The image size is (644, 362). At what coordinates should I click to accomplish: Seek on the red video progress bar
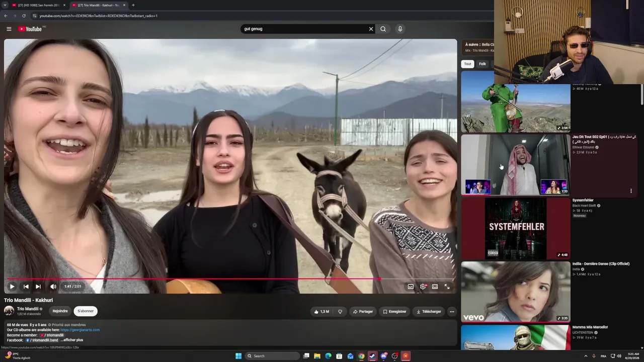[x=230, y=279]
